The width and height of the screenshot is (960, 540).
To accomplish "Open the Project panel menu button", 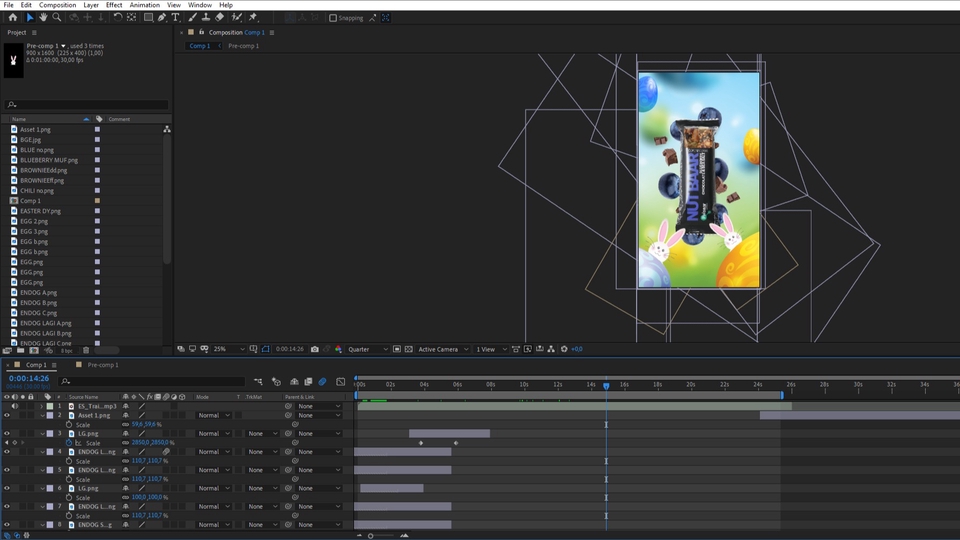I will tap(34, 32).
